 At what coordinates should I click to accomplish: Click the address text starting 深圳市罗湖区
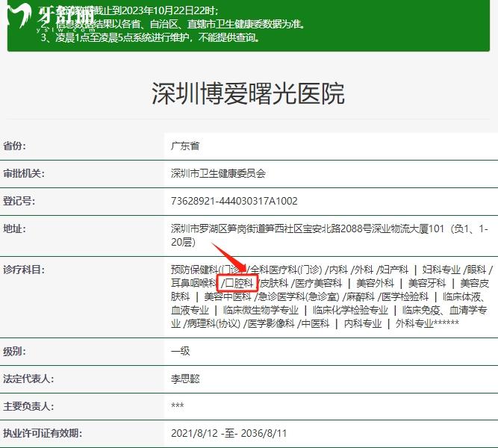329,235
